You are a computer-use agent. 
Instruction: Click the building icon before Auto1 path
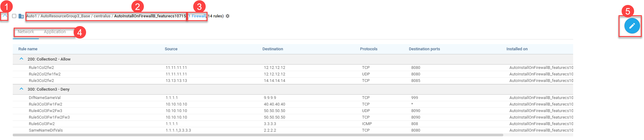coord(21,16)
